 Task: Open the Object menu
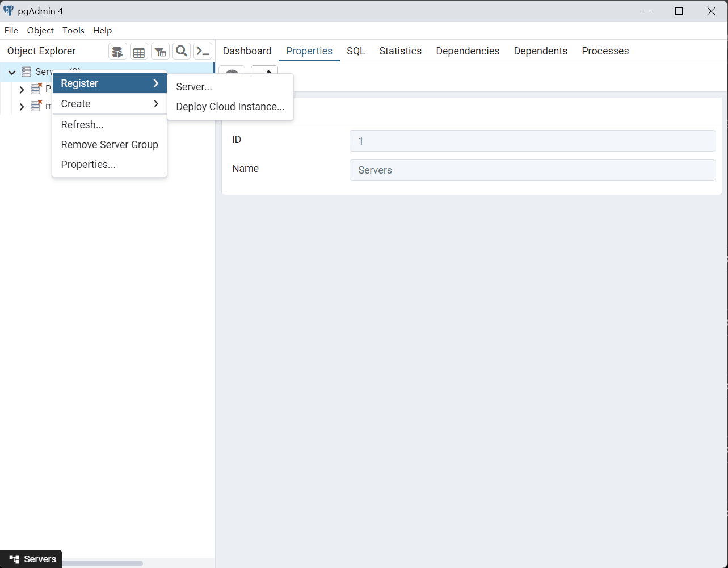pos(40,31)
